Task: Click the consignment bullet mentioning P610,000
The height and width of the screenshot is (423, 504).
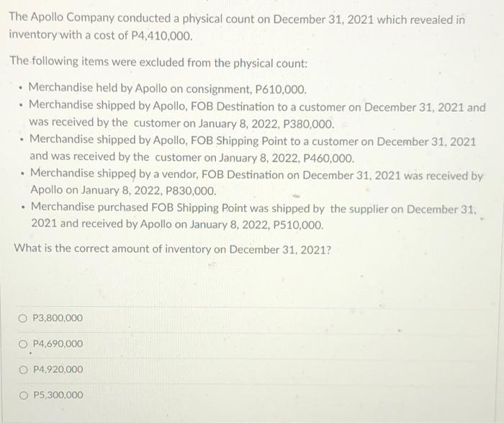Action: click(x=168, y=88)
